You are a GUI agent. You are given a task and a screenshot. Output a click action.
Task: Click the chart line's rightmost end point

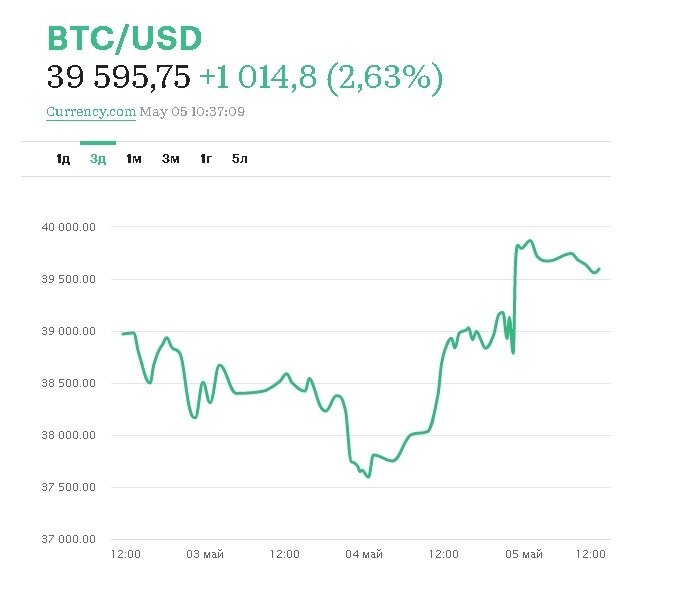pos(599,268)
